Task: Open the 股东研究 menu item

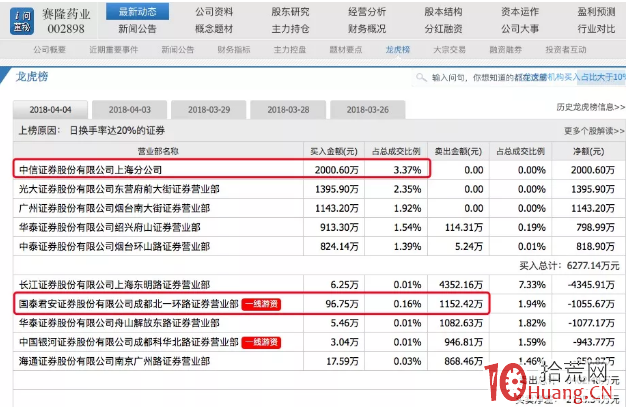Action: (290, 12)
